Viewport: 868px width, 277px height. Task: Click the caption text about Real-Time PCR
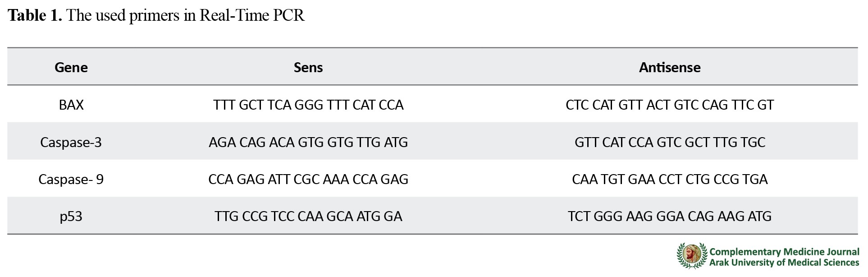[x=186, y=15]
